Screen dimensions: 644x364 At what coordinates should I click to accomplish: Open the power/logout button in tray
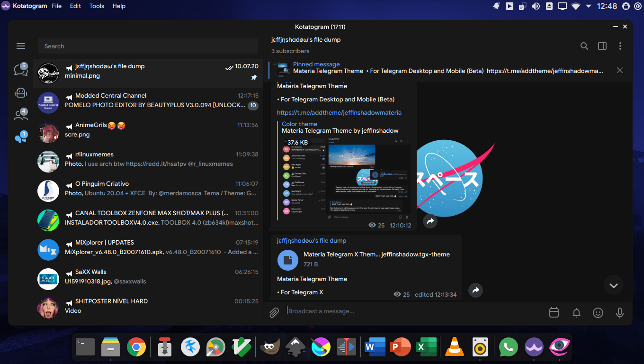tap(637, 6)
